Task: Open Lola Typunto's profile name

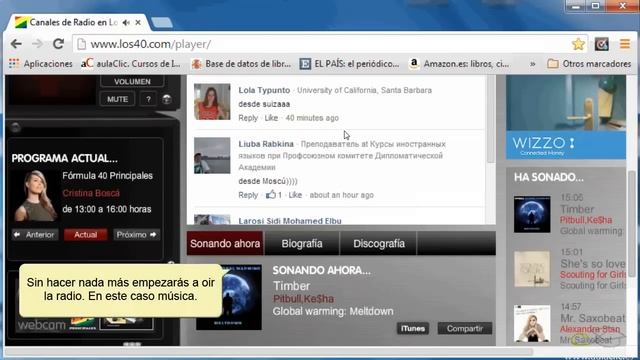Action: pyautogui.click(x=264, y=90)
